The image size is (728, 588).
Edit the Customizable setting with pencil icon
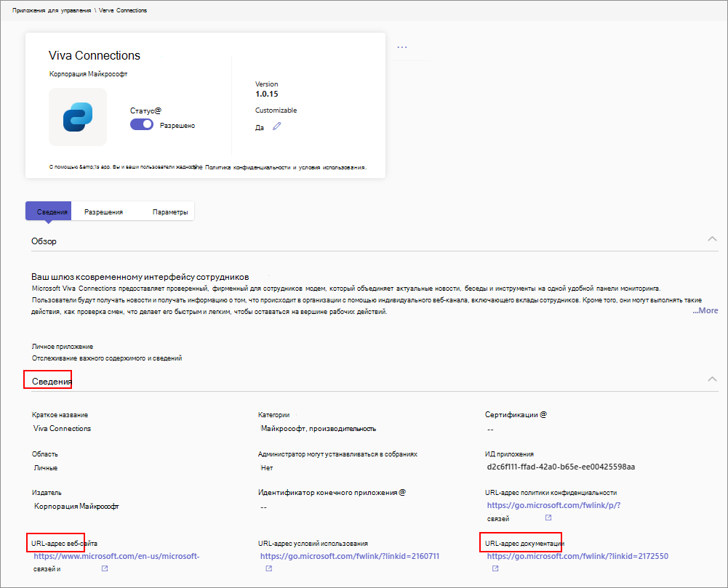click(276, 126)
